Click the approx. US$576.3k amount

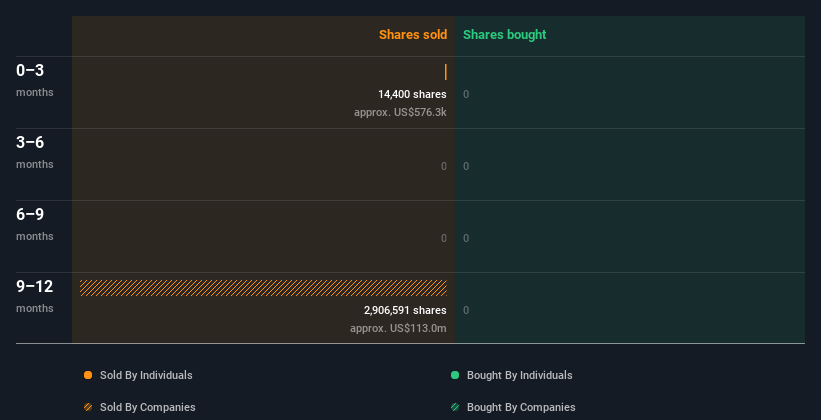pos(400,112)
